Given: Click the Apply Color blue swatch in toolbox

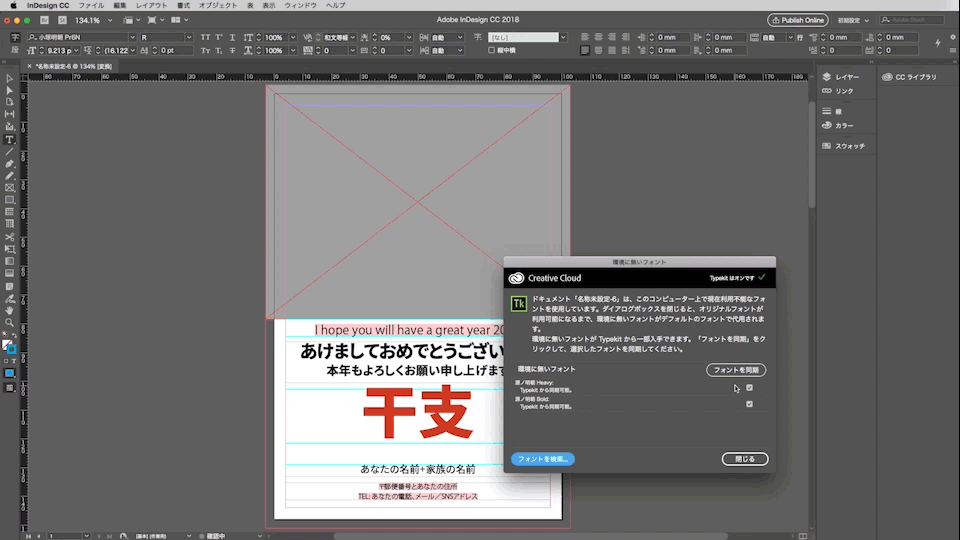Looking at the screenshot, I should point(9,373).
